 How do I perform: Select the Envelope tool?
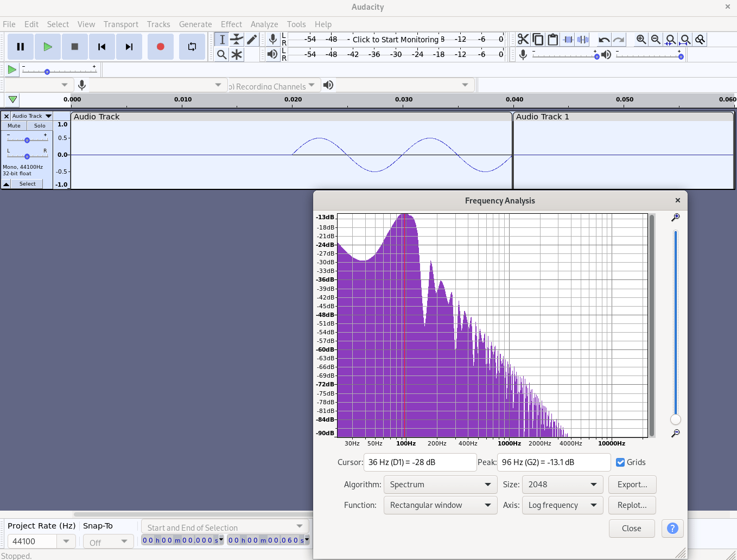237,40
